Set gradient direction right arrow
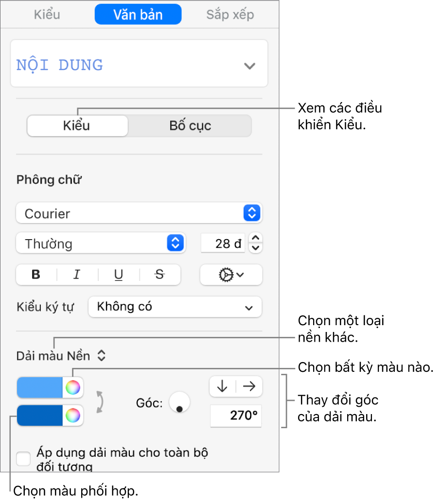The width and height of the screenshot is (441, 504). click(x=249, y=386)
